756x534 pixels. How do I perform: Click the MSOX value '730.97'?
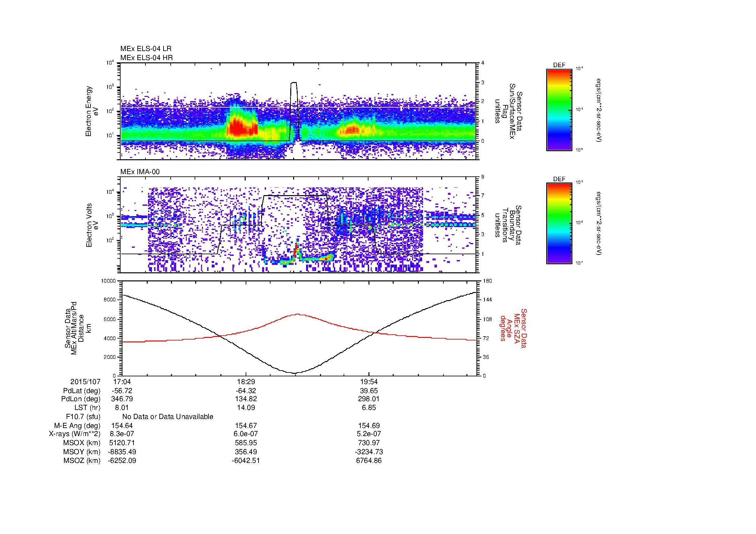369,443
